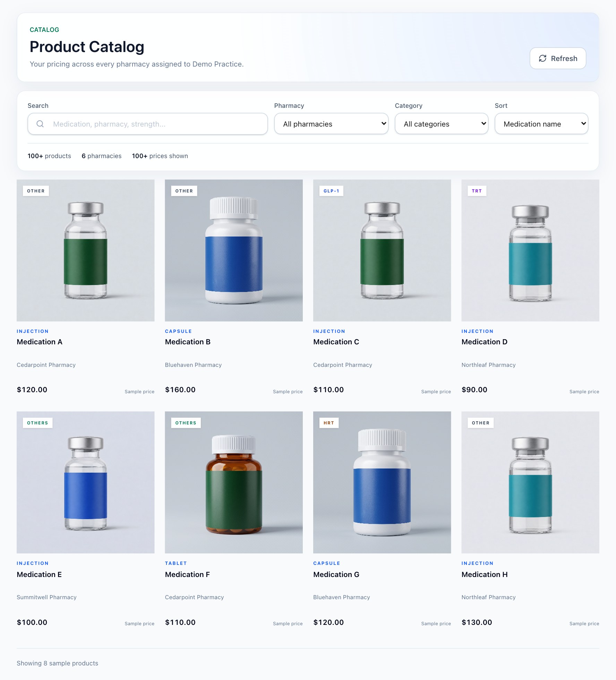The width and height of the screenshot is (616, 680).
Task: Open the Medication name sort dropdown
Action: coord(541,124)
